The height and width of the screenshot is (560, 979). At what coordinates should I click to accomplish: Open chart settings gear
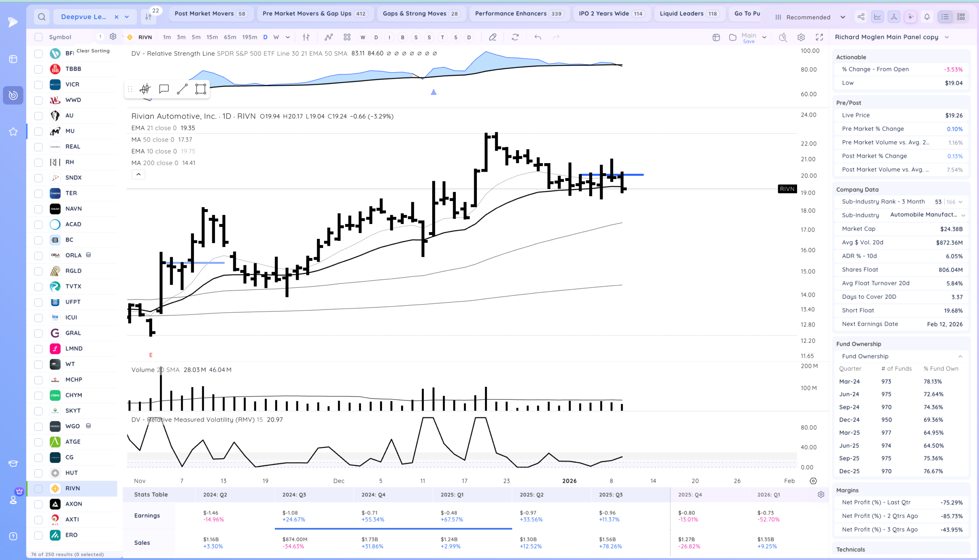801,37
